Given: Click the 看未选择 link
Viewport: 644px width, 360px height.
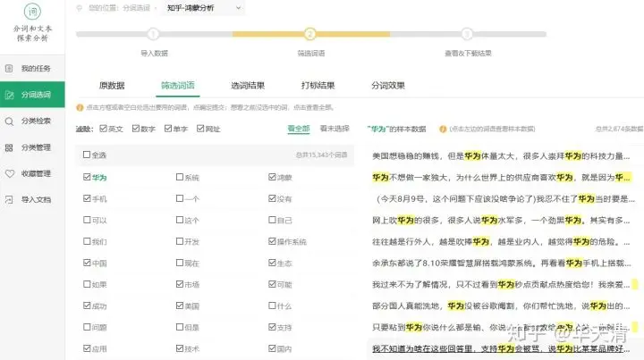Looking at the screenshot, I should click(x=335, y=129).
